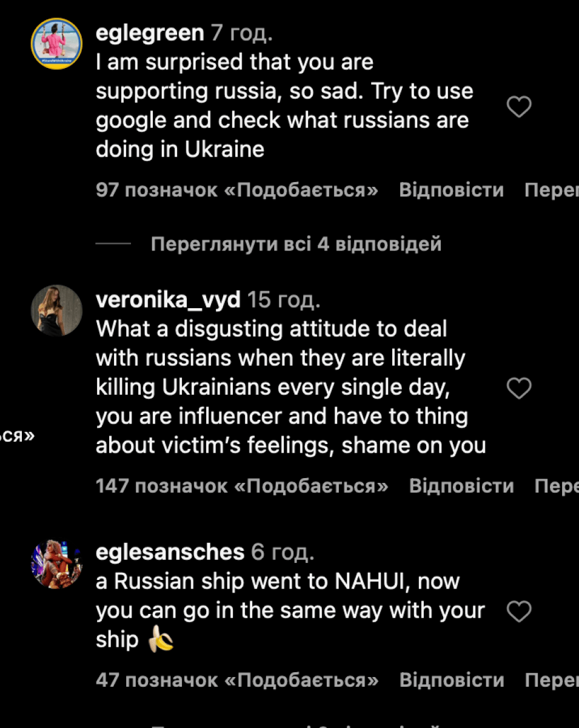The width and height of the screenshot is (579, 728).
Task: Click the '7 год.' timestamp on eglegreen's comment
Action: (x=241, y=33)
